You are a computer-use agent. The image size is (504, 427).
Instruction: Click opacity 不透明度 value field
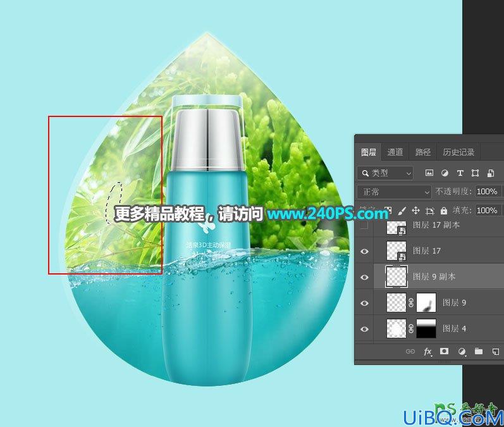point(489,192)
